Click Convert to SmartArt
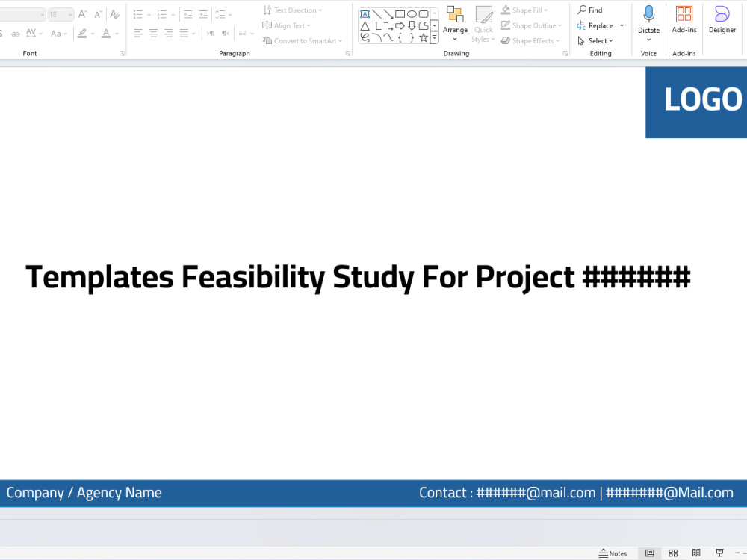This screenshot has height=560, width=747. (303, 40)
